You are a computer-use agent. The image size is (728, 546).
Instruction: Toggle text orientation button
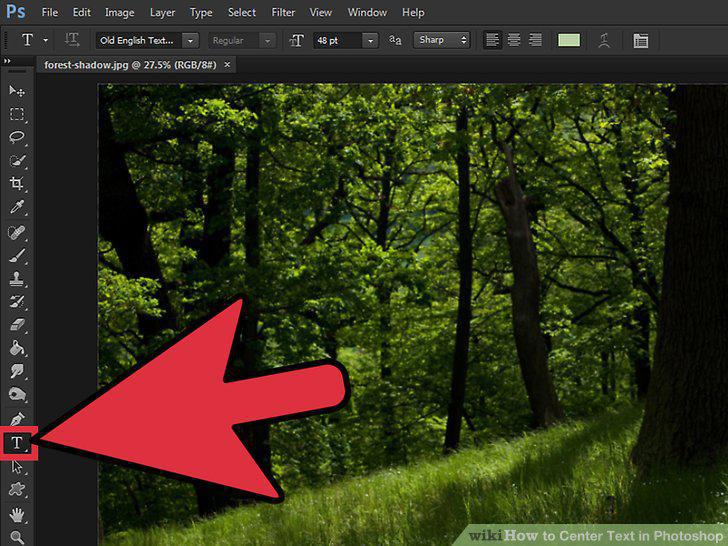(72, 40)
